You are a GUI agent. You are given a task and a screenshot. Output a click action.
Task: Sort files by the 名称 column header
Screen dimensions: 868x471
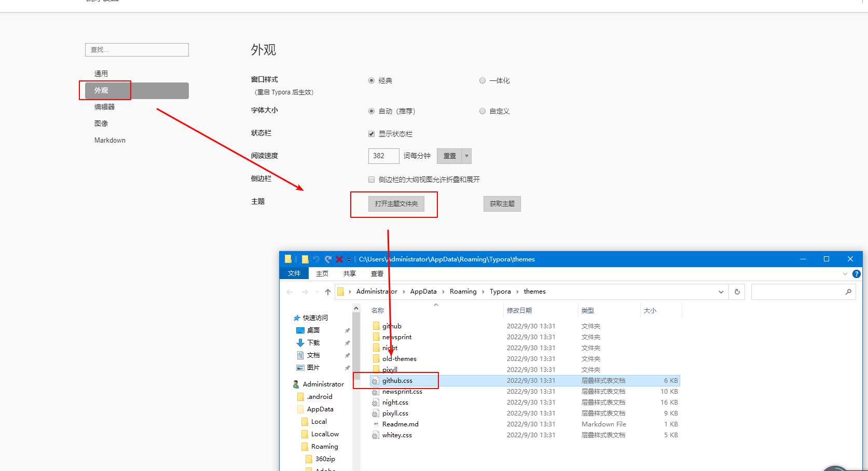pos(378,311)
